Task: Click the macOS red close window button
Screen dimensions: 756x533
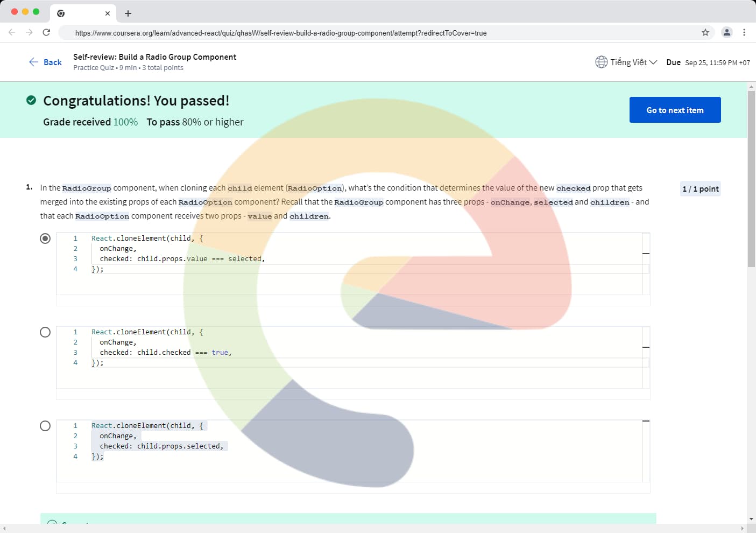Action: tap(15, 11)
